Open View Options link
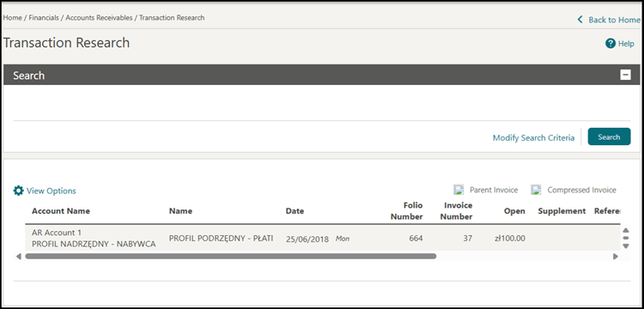 point(52,191)
